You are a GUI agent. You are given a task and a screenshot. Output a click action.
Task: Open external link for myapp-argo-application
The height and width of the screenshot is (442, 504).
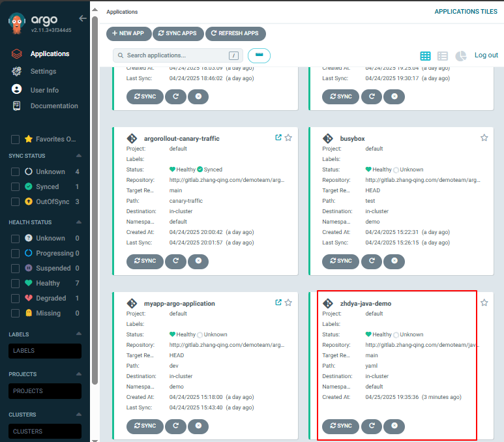tap(278, 302)
